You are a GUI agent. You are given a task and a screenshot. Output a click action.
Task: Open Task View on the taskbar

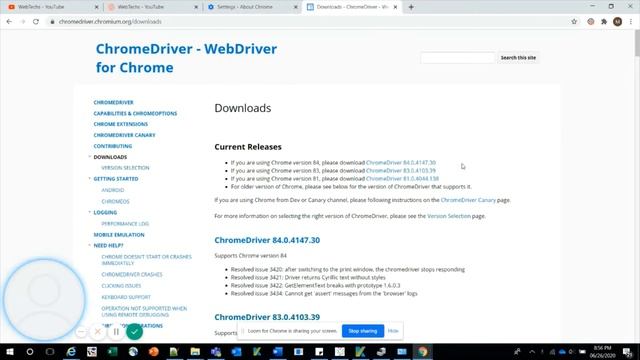(50, 352)
